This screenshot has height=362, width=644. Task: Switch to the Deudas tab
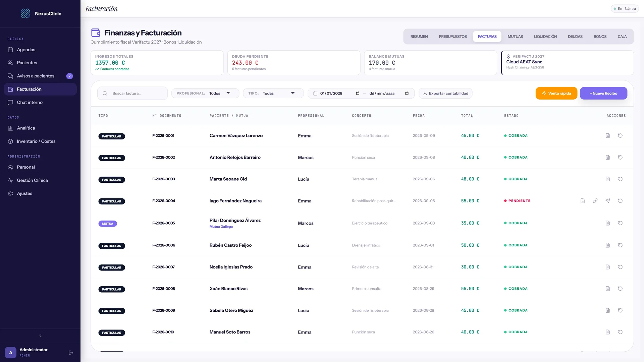pyautogui.click(x=575, y=37)
